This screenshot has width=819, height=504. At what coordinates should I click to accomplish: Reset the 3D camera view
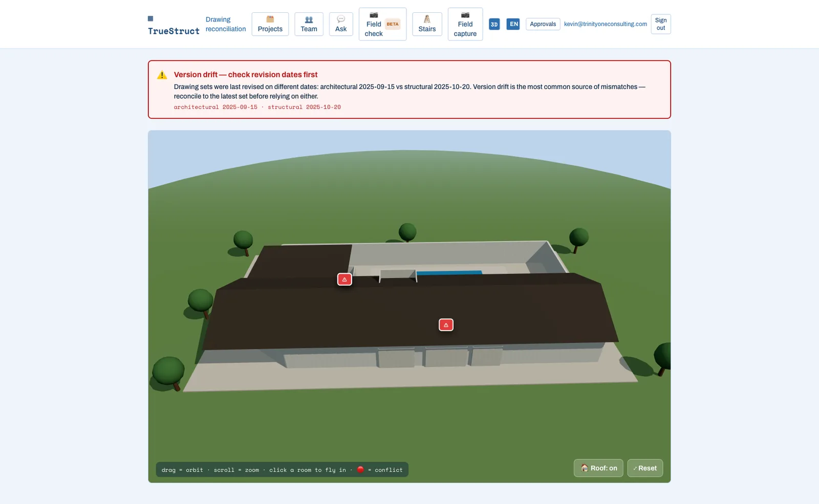tap(645, 468)
